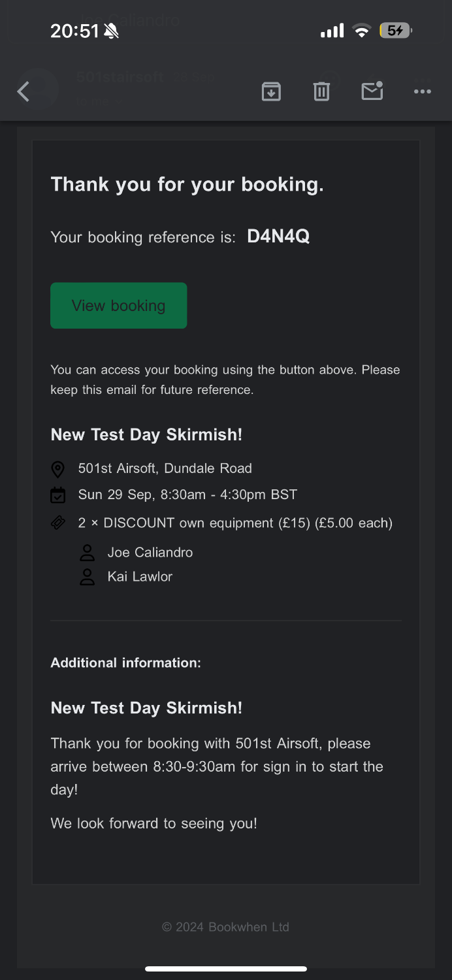This screenshot has width=452, height=980.
Task: Tap the battery indicator in status bar
Action: click(396, 30)
